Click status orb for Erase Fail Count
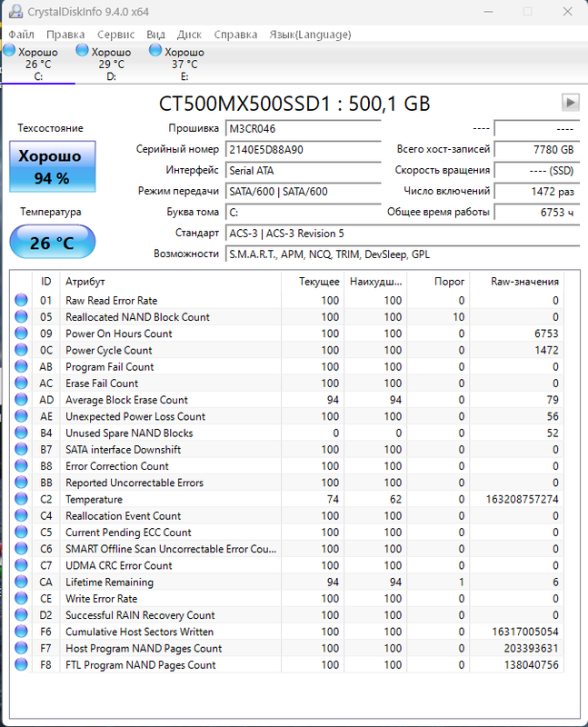The image size is (588, 727). [21, 383]
